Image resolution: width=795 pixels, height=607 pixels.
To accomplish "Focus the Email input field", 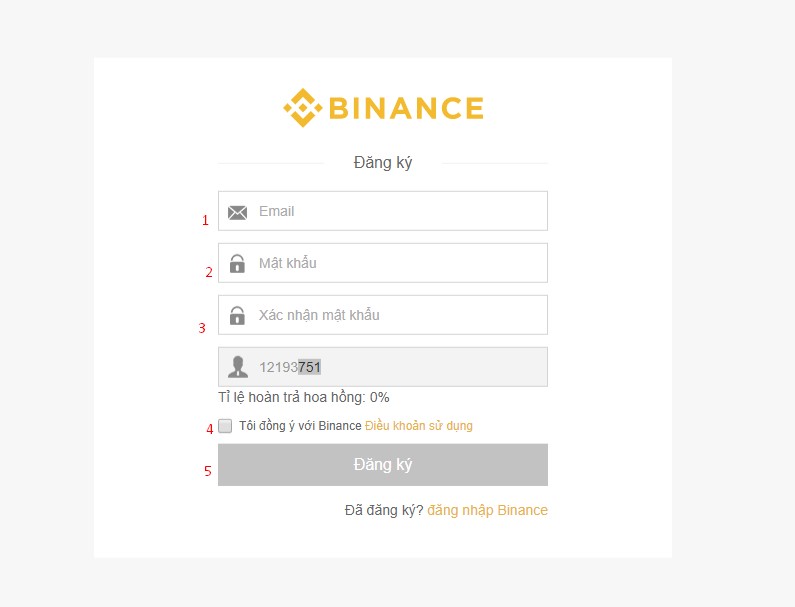I will [383, 211].
